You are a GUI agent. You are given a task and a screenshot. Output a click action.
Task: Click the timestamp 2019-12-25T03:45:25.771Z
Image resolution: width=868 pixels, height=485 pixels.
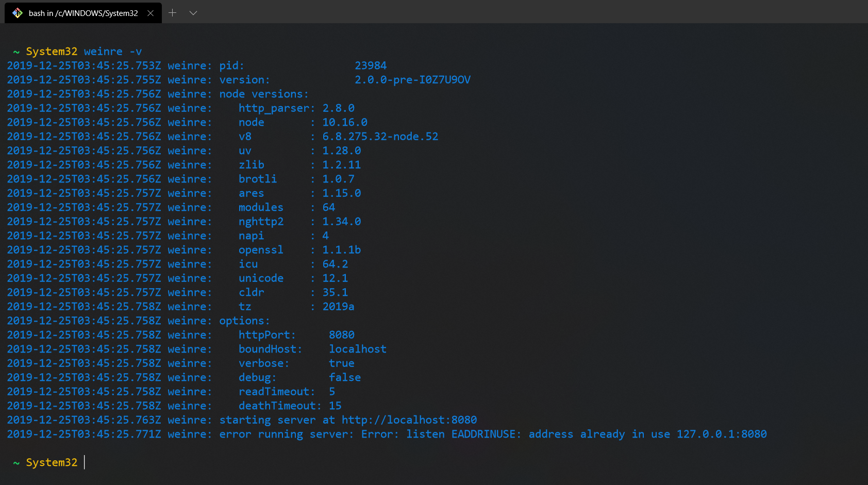click(x=84, y=434)
